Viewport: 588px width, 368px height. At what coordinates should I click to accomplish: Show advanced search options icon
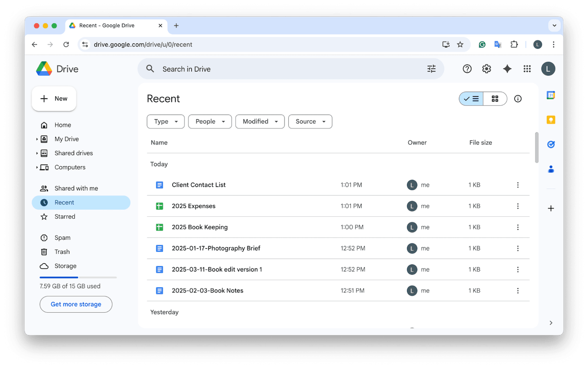(x=431, y=69)
